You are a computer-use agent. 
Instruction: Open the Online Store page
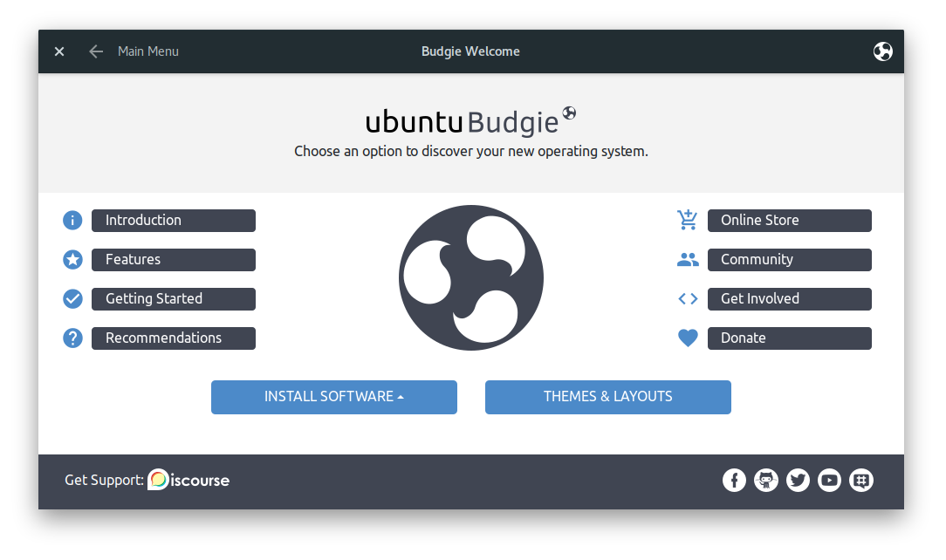tap(790, 221)
